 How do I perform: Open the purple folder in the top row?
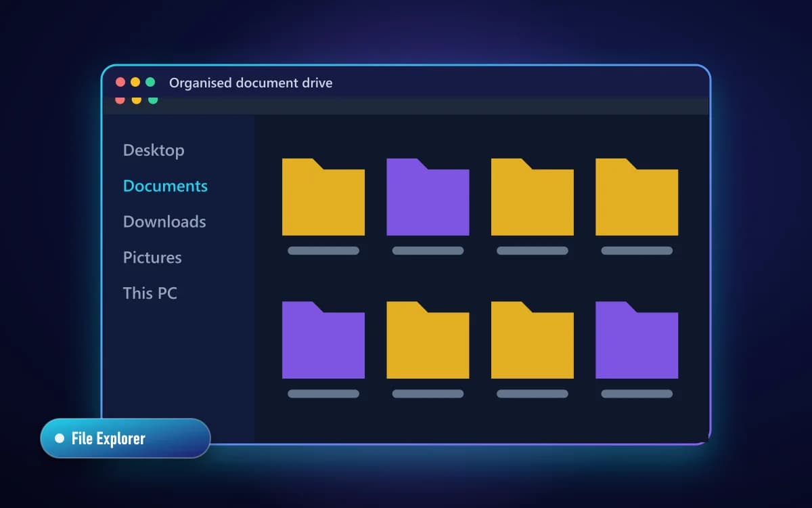tap(428, 197)
